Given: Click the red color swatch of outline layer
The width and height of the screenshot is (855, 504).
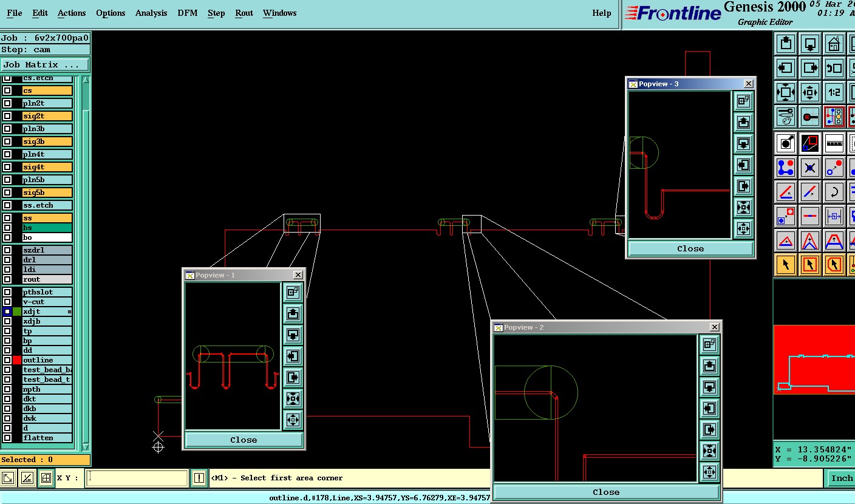Looking at the screenshot, I should 17,360.
